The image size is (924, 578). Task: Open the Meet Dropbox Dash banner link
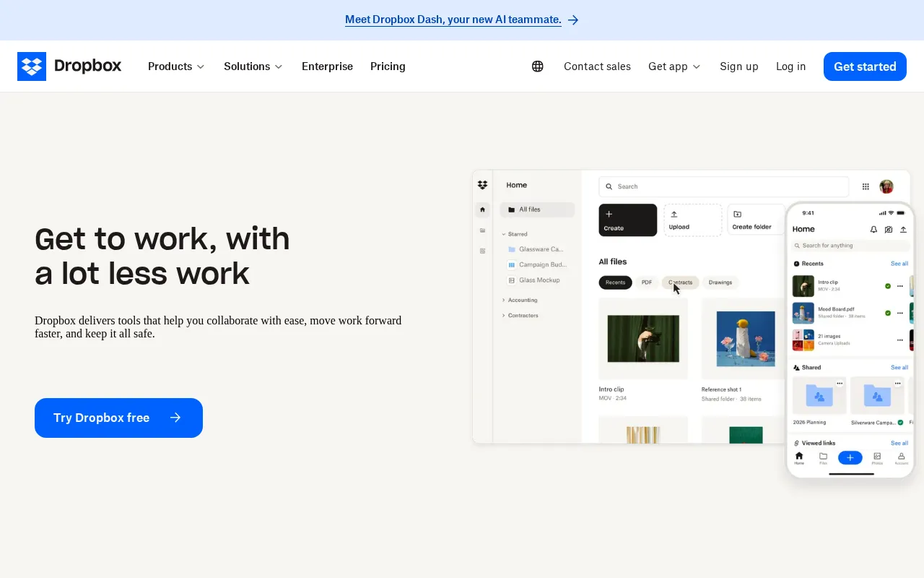pyautogui.click(x=453, y=20)
